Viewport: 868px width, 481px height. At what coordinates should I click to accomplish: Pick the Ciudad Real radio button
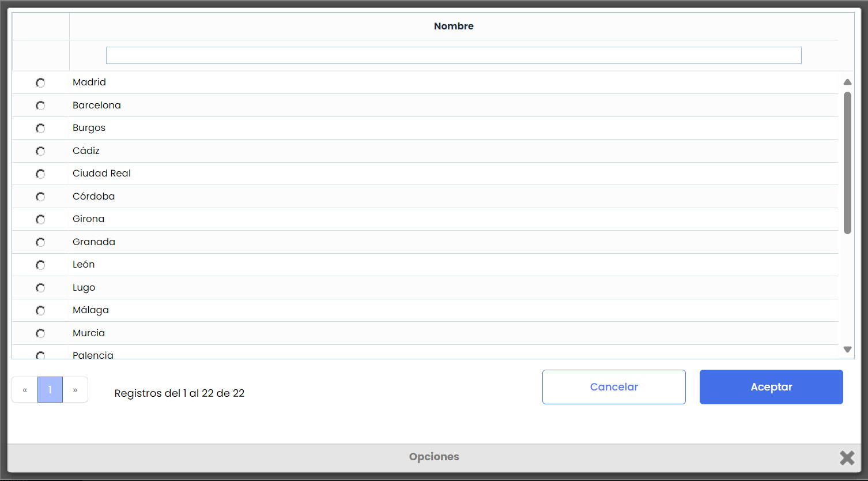(40, 174)
